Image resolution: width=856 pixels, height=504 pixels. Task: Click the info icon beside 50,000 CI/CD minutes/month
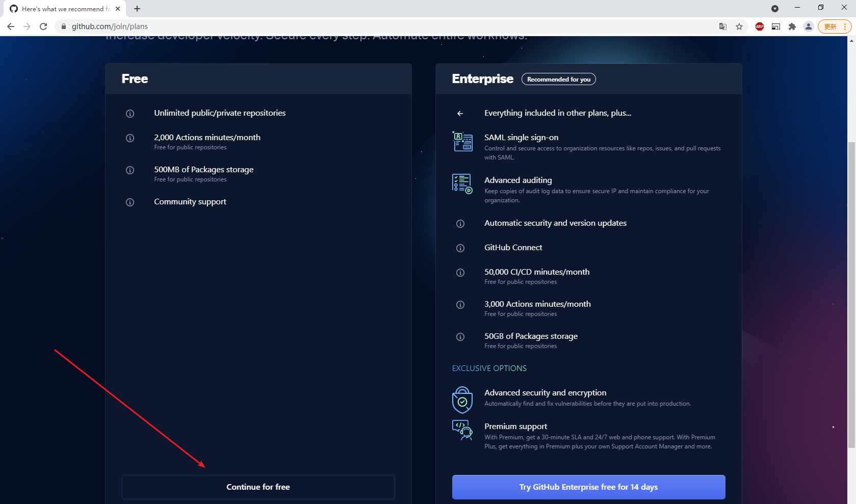pyautogui.click(x=460, y=273)
